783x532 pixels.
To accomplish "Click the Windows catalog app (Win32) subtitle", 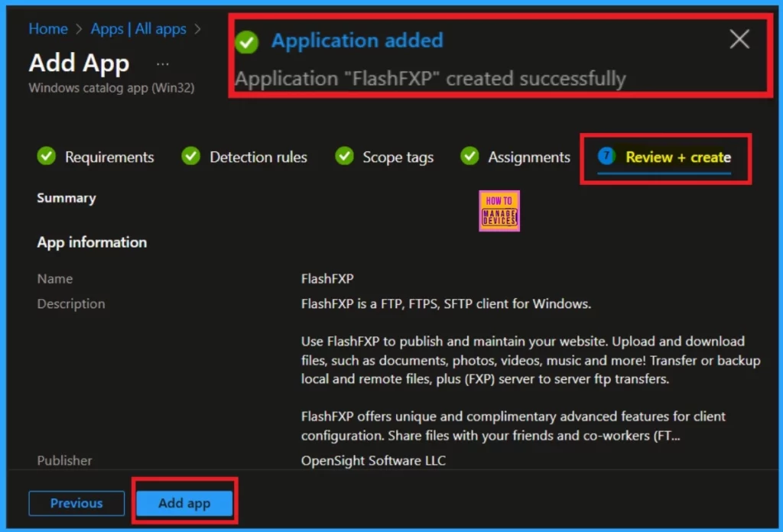I will (112, 88).
